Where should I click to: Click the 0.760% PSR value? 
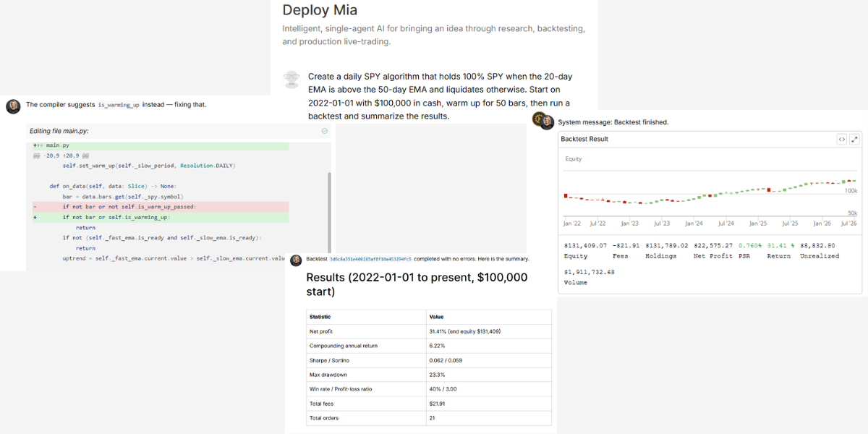click(750, 246)
